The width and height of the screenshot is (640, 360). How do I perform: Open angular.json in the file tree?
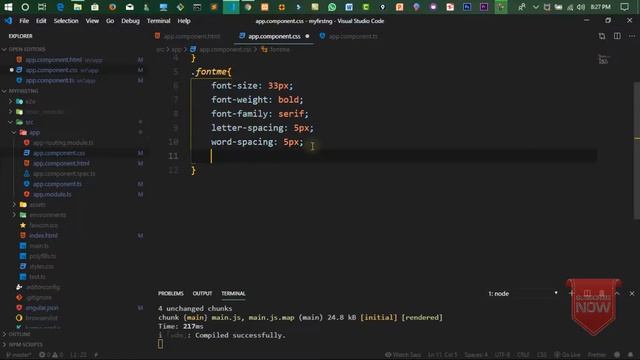pos(42,308)
